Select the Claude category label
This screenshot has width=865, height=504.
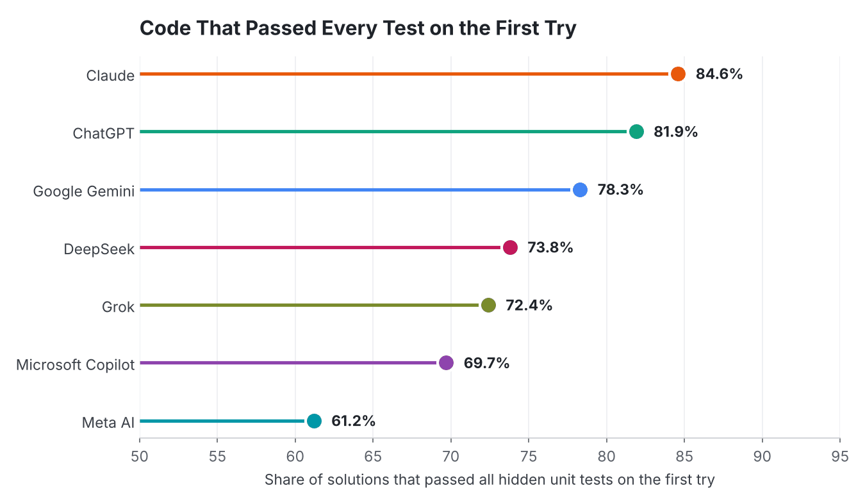tap(111, 76)
